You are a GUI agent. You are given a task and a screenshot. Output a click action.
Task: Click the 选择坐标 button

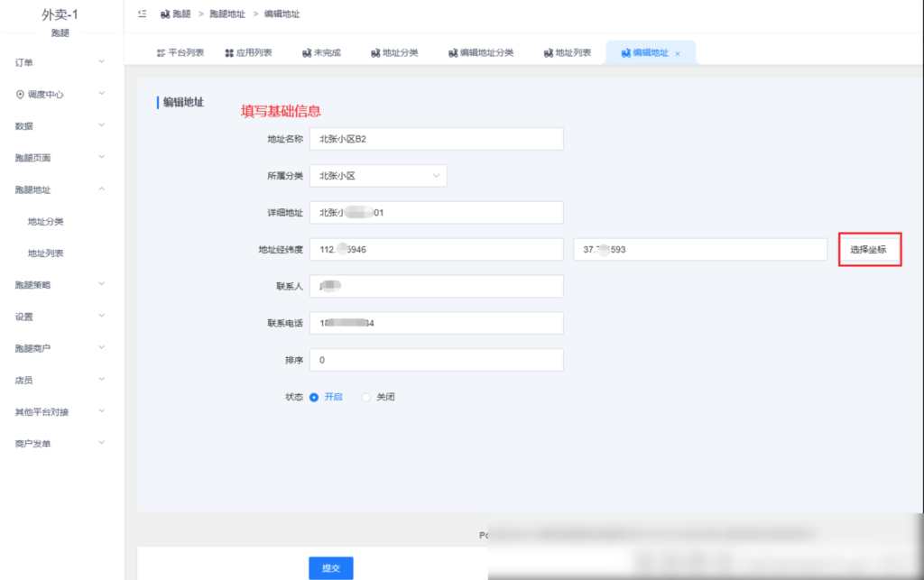[x=869, y=249]
